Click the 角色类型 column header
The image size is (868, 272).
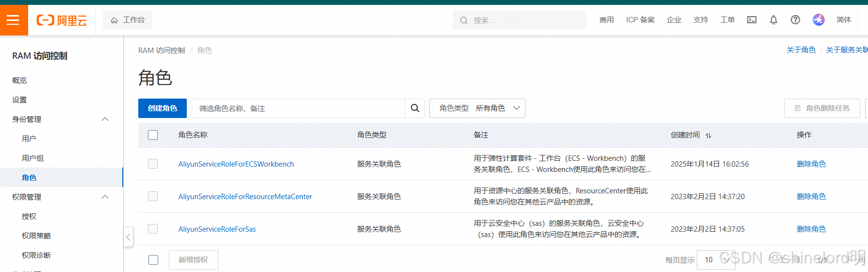click(x=372, y=135)
